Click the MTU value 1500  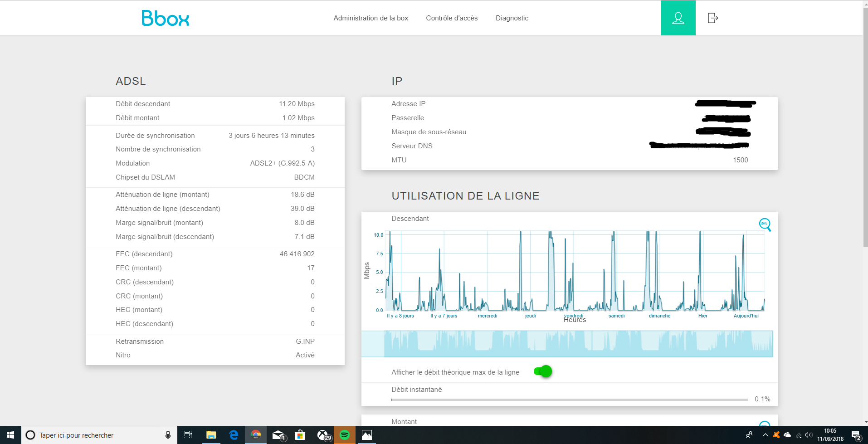pyautogui.click(x=740, y=160)
